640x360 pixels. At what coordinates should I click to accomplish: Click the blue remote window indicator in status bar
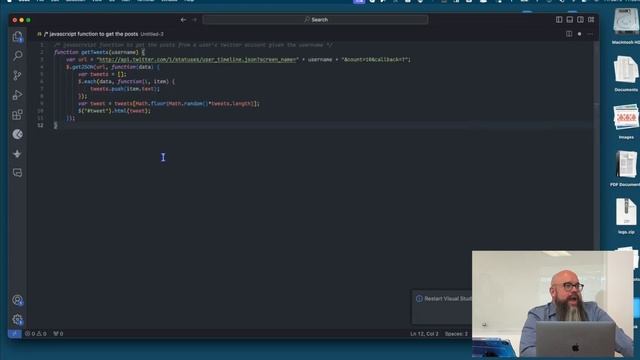(14, 333)
